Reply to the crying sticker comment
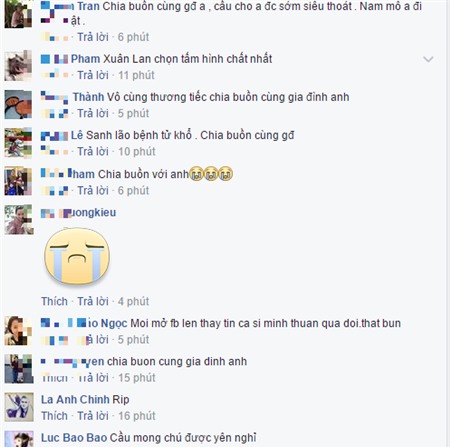 coord(93,301)
